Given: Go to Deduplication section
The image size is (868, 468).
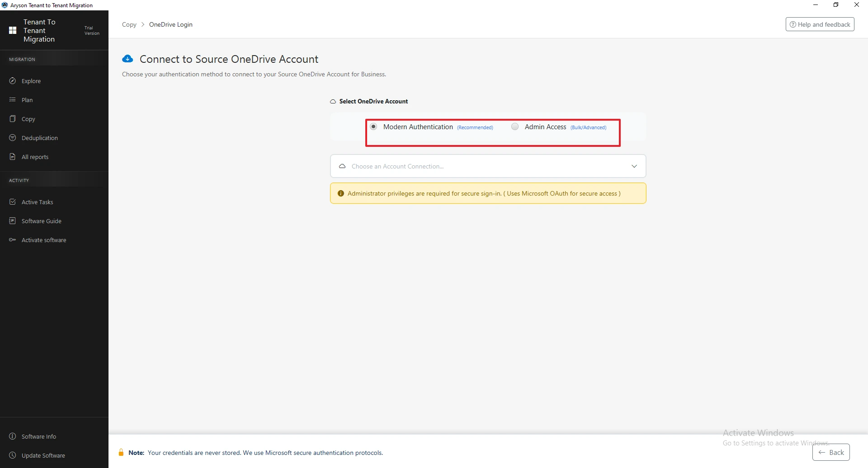Looking at the screenshot, I should tap(54, 138).
